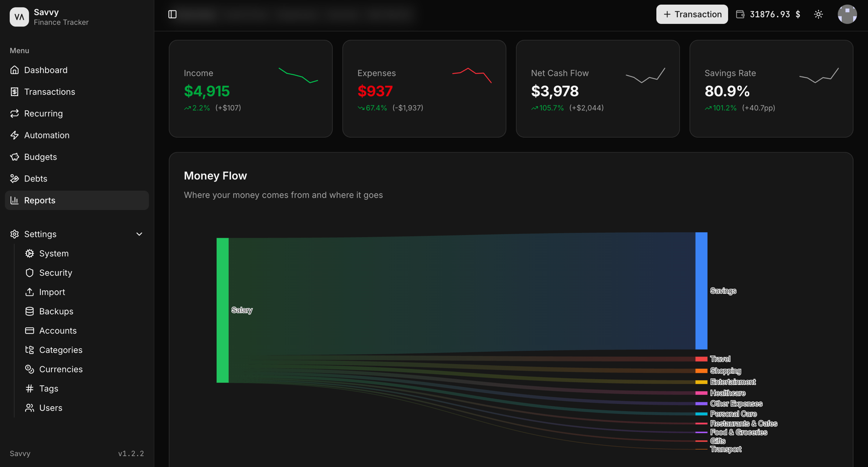Click the Backups database icon
The height and width of the screenshot is (467, 868).
[x=30, y=311]
